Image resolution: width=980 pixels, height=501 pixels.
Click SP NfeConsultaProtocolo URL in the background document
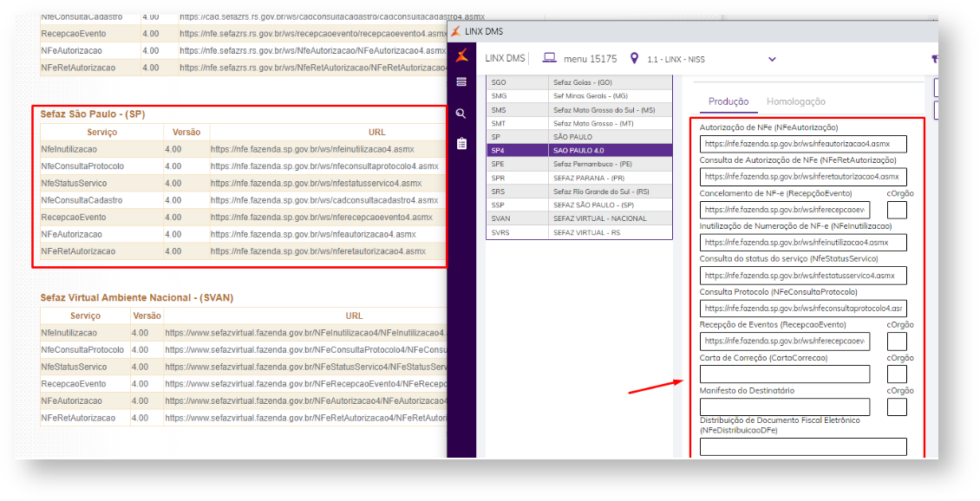point(324,166)
